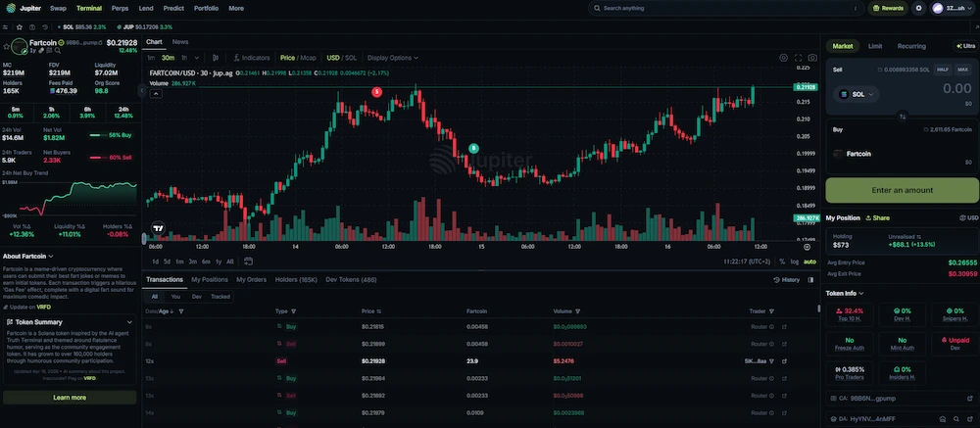The image size is (980, 428).
Task: Share my position
Action: (x=877, y=217)
